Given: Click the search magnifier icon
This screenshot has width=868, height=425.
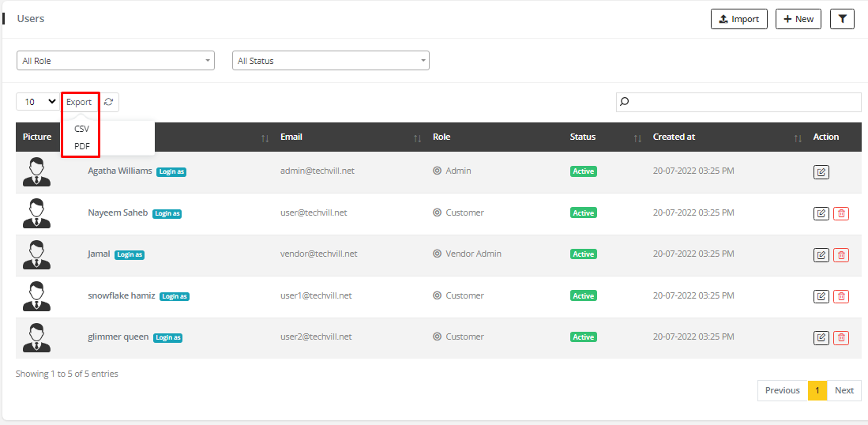Looking at the screenshot, I should [625, 102].
